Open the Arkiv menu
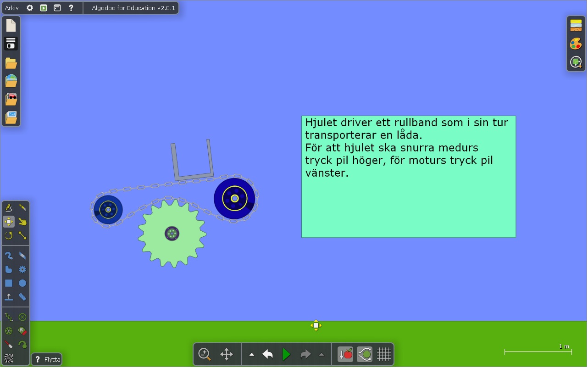Image resolution: width=588 pixels, height=368 pixels. 12,8
